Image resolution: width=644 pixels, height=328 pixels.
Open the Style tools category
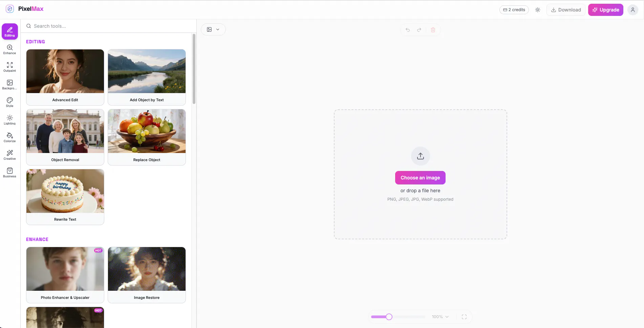point(10,102)
